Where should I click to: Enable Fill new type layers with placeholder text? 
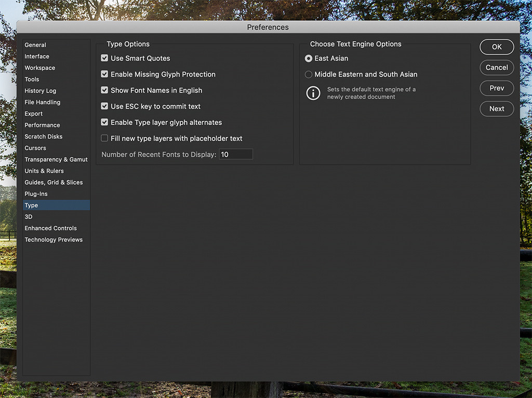point(104,139)
